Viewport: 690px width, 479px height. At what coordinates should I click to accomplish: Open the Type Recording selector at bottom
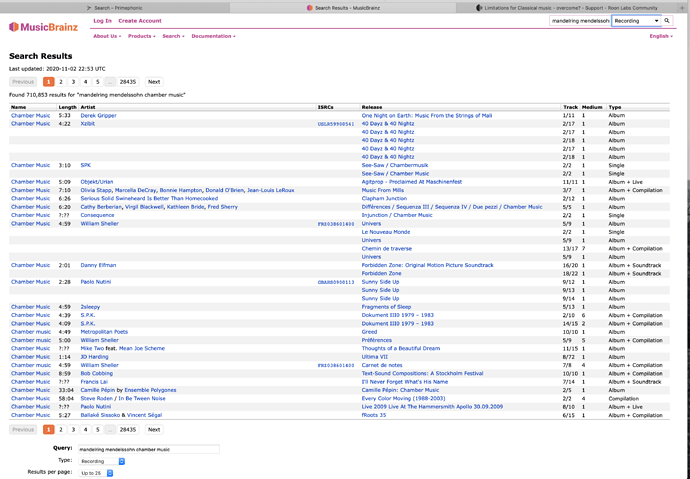(102, 461)
